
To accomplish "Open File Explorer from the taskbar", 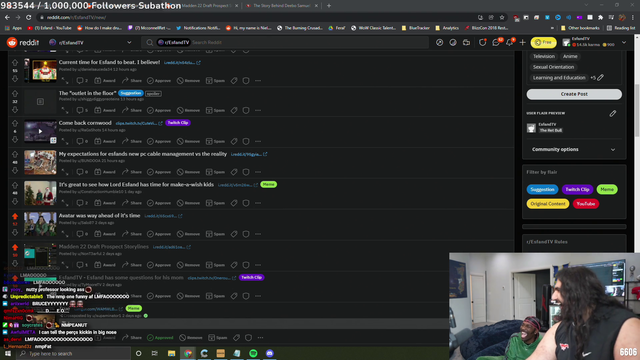I will coord(171,353).
